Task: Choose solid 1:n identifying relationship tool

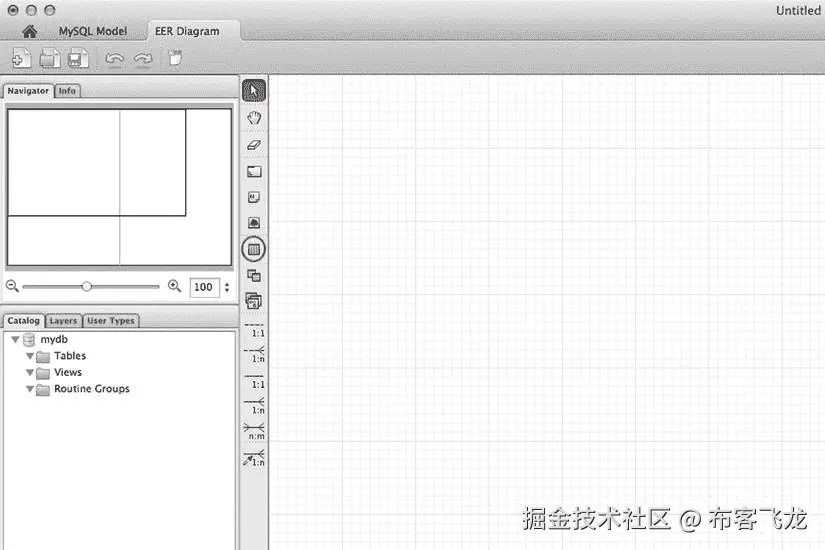Action: 254,406
